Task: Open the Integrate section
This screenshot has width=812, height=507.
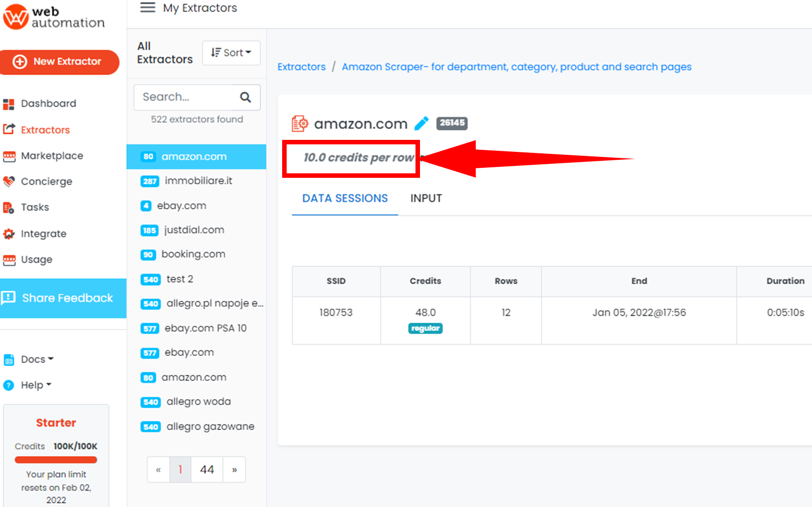Action: pos(43,234)
